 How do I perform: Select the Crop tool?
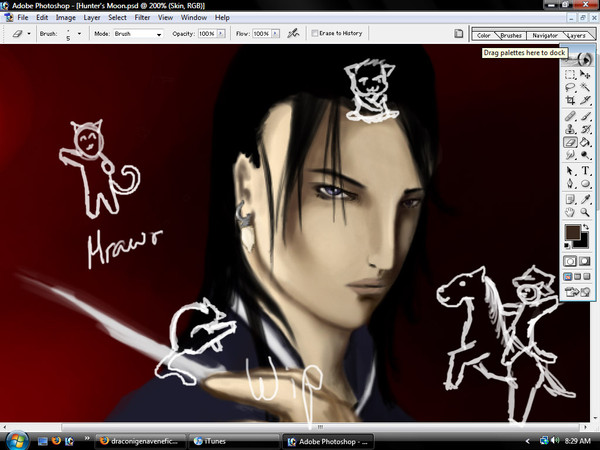pos(570,100)
